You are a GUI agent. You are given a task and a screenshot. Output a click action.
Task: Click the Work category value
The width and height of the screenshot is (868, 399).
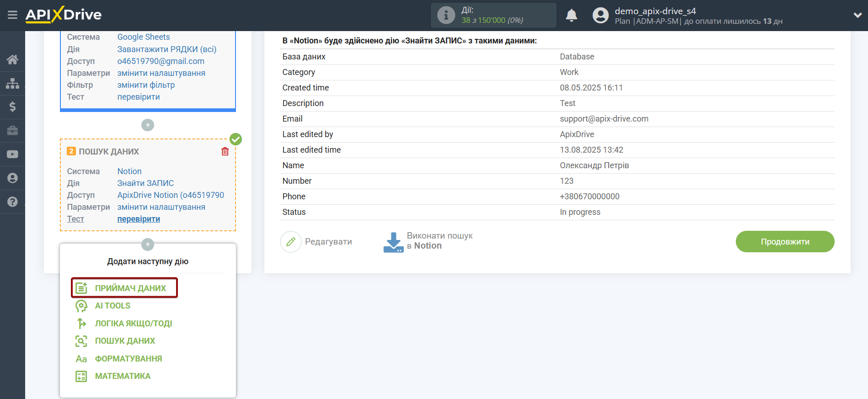(x=569, y=72)
